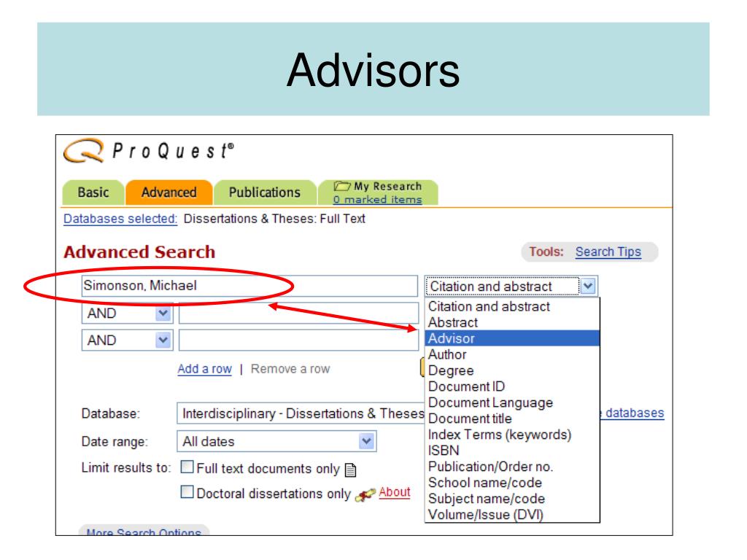Click the Simonson, Michael search field
Image resolution: width=747 pixels, height=560 pixels.
(x=249, y=286)
